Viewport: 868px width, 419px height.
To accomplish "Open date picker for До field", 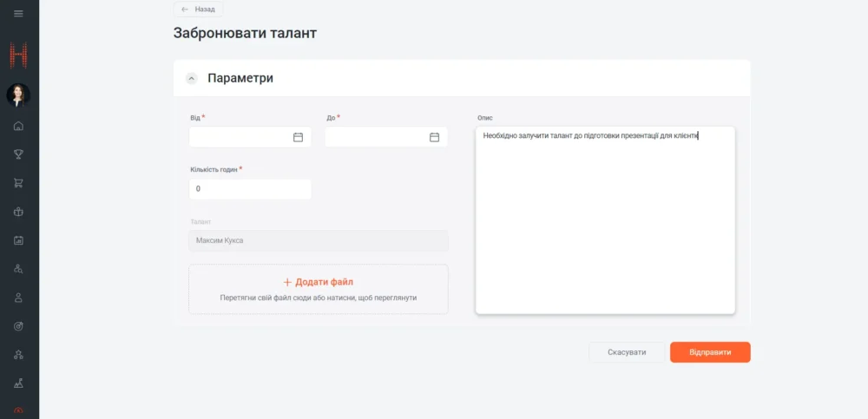I will pos(434,137).
